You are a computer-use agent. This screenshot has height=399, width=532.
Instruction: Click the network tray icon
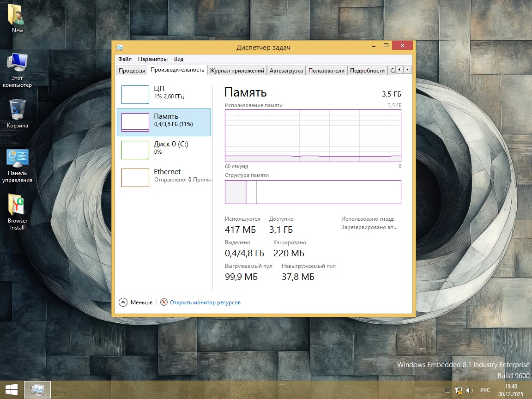click(x=459, y=390)
